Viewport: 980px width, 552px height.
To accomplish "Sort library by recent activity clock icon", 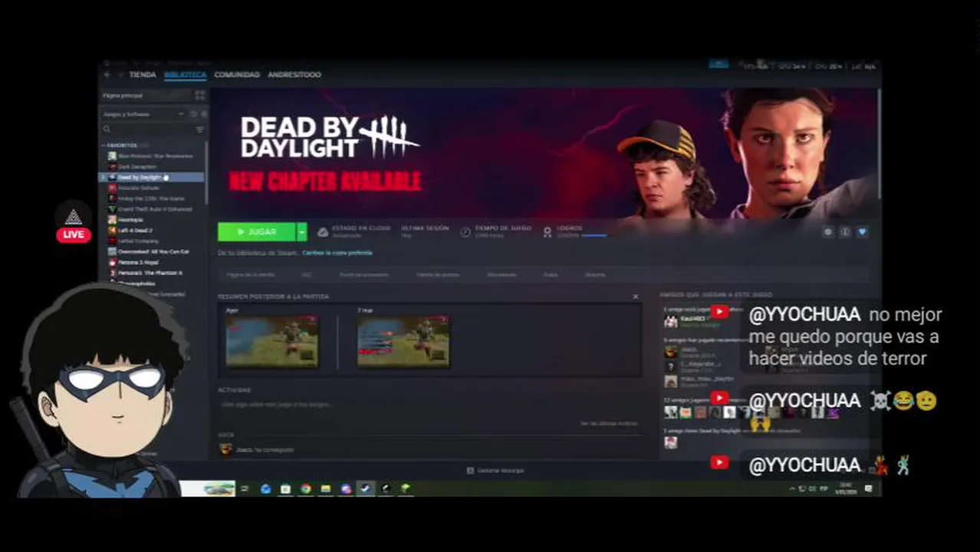I will 193,114.
